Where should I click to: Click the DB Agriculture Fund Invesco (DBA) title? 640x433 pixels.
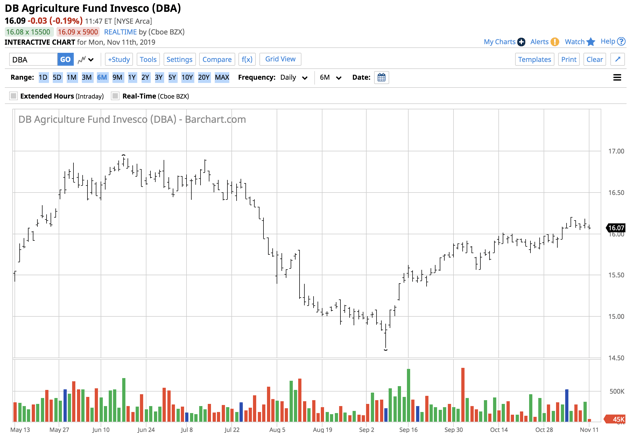click(x=93, y=8)
